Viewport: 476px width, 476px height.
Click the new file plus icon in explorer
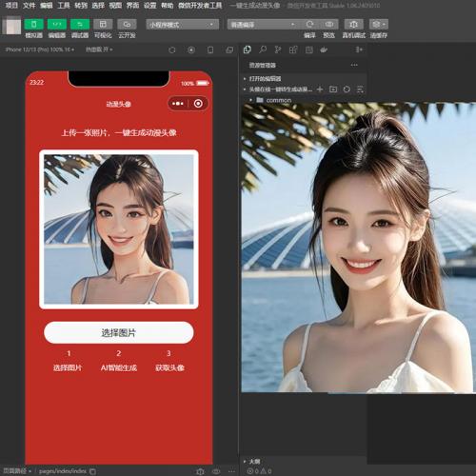[320, 89]
